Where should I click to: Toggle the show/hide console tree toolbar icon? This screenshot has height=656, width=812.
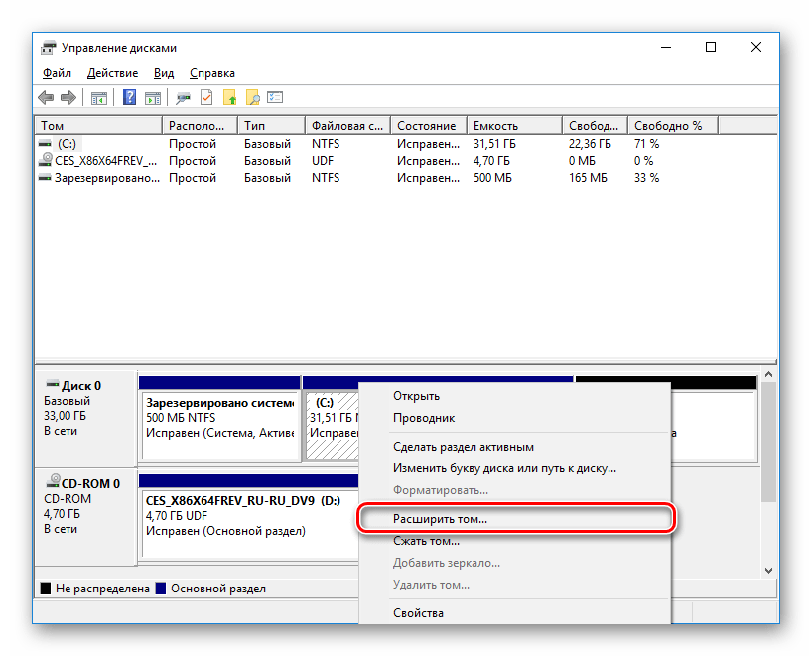click(x=99, y=97)
